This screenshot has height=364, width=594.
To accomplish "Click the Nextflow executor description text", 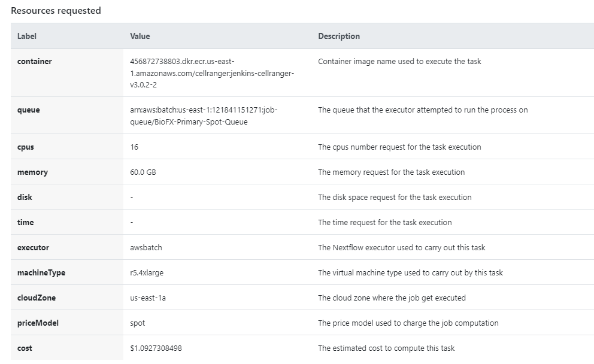I will [402, 247].
